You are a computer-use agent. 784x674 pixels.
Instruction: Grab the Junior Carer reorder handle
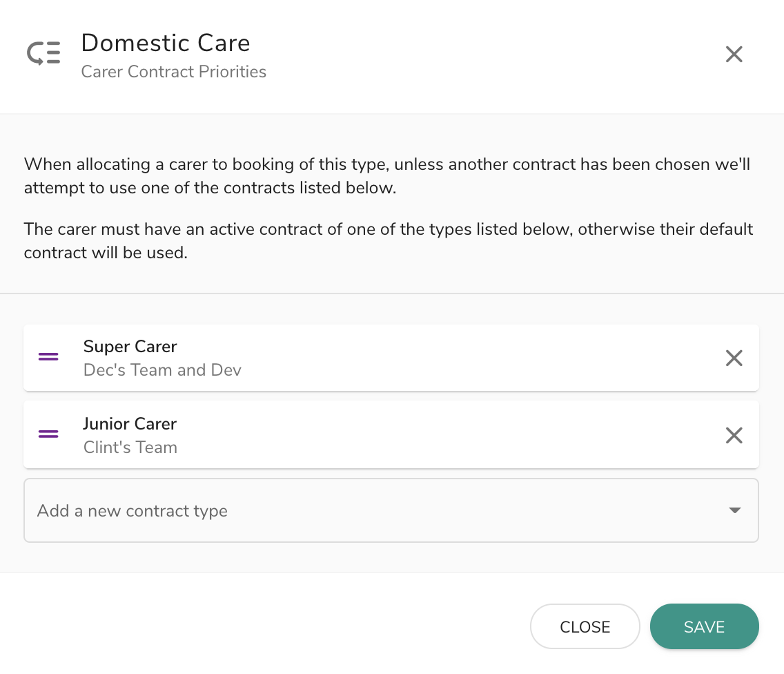click(48, 434)
